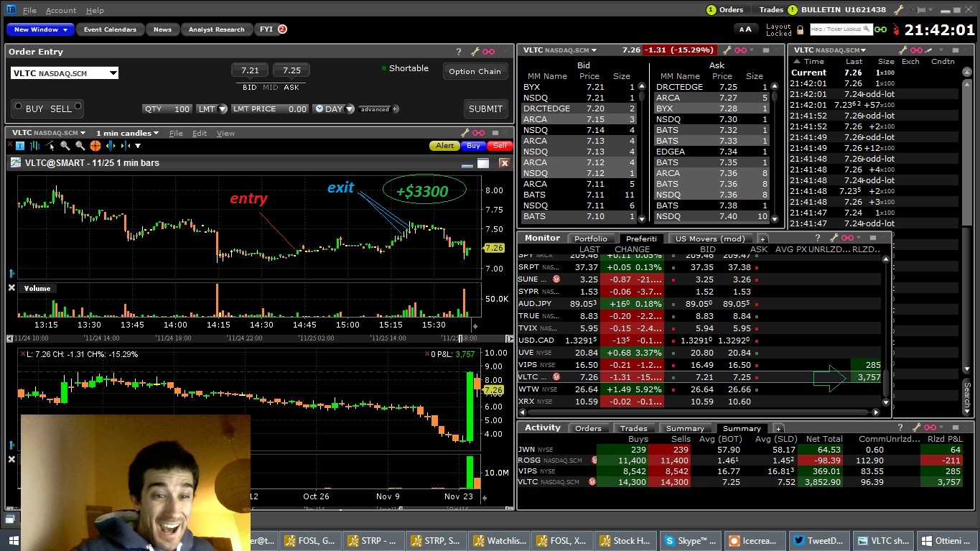The image size is (980, 551).
Task: Click the yellow Alert button
Action: [445, 146]
